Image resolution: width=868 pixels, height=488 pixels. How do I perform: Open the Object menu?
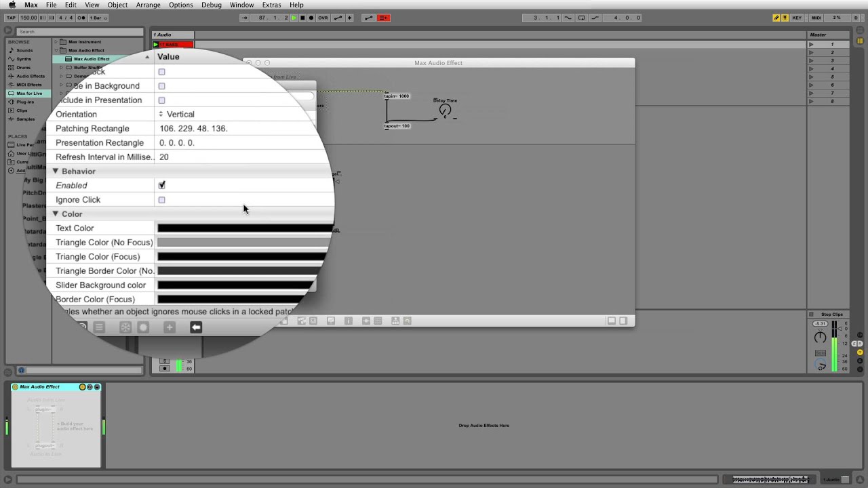coord(117,5)
